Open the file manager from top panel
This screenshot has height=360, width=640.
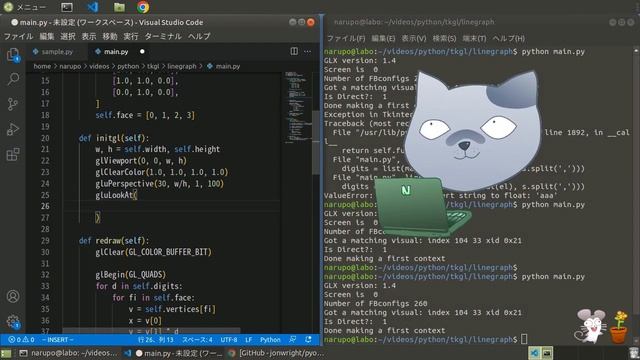tap(119, 7)
